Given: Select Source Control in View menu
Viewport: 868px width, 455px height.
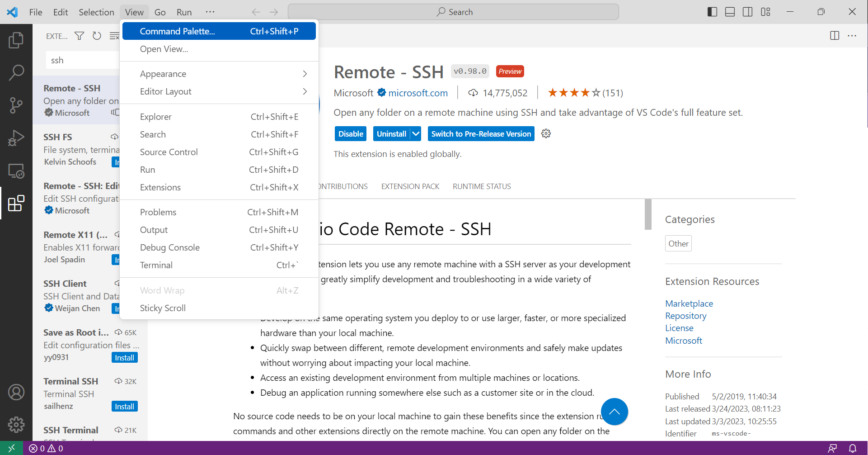Looking at the screenshot, I should [x=219, y=152].
